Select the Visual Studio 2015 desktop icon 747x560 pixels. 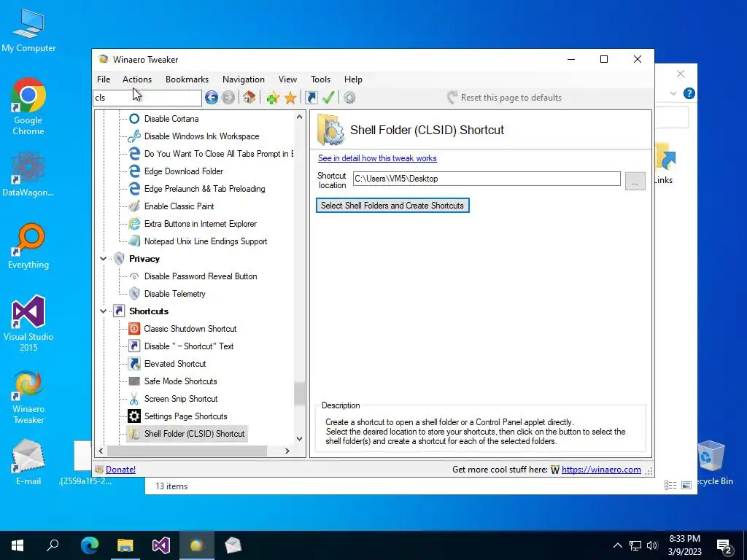pyautogui.click(x=28, y=323)
